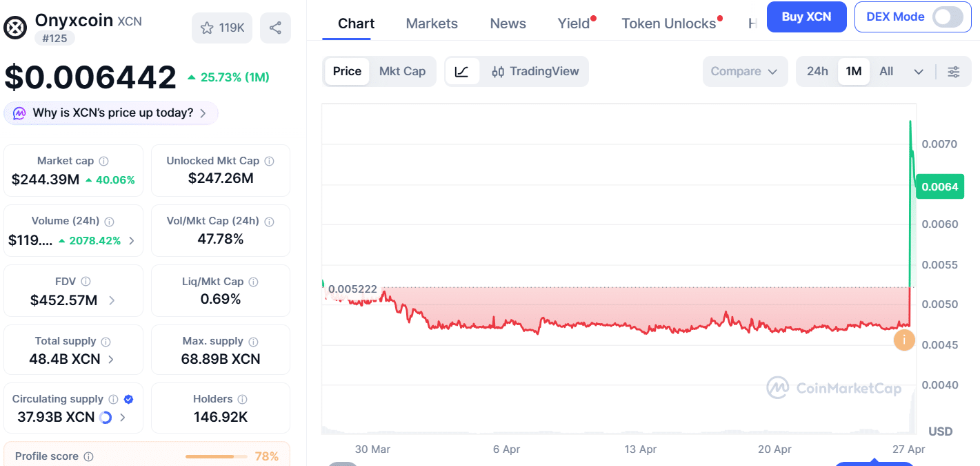Click Vol/Mkt Cap (24h) info icon
Viewport: 980px width, 466px height.
pyautogui.click(x=269, y=222)
